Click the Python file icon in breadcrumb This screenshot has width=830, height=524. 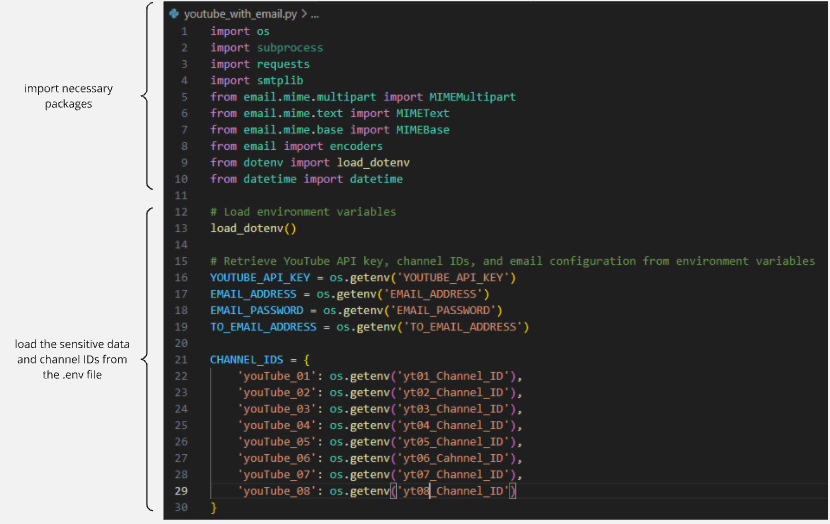pyautogui.click(x=174, y=14)
